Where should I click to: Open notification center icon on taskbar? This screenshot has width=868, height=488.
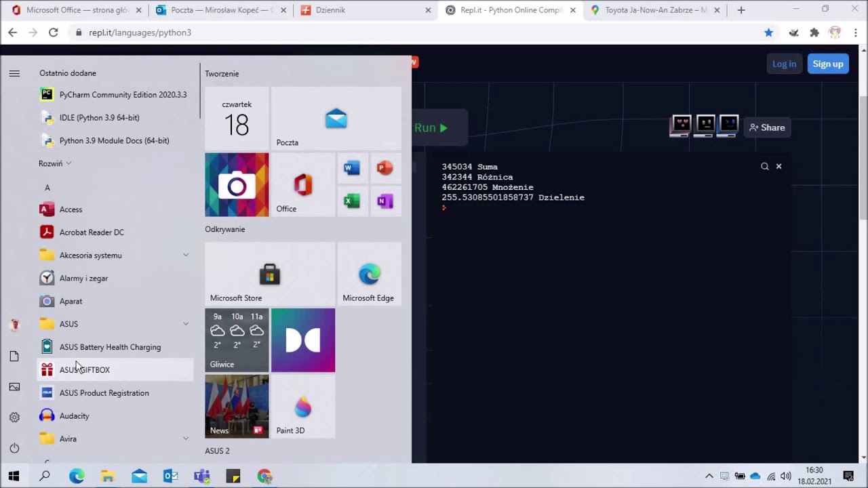[848, 476]
